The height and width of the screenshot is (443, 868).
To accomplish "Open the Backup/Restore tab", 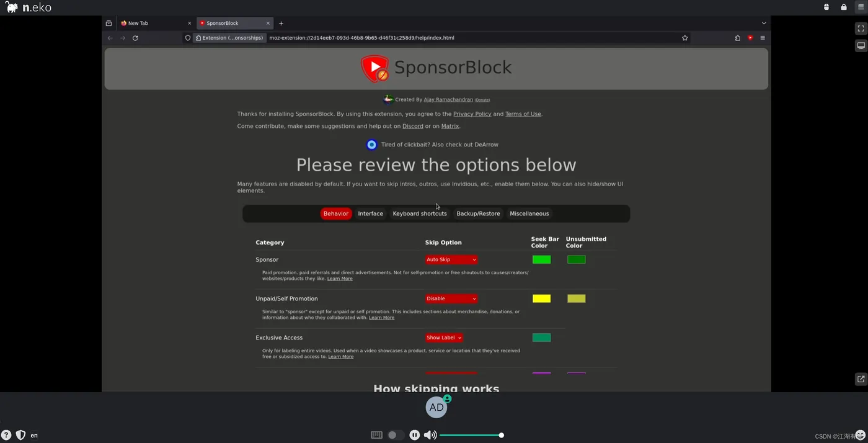I will point(478,213).
